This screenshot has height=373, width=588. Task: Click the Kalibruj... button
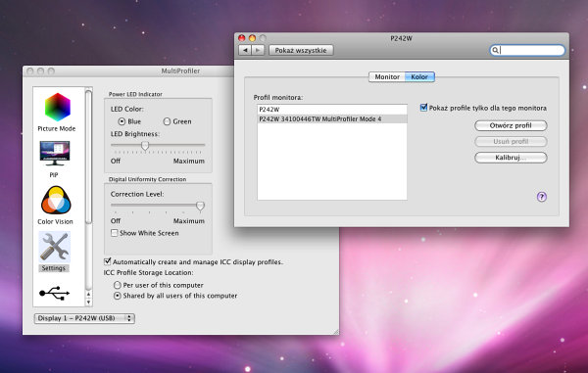click(511, 158)
